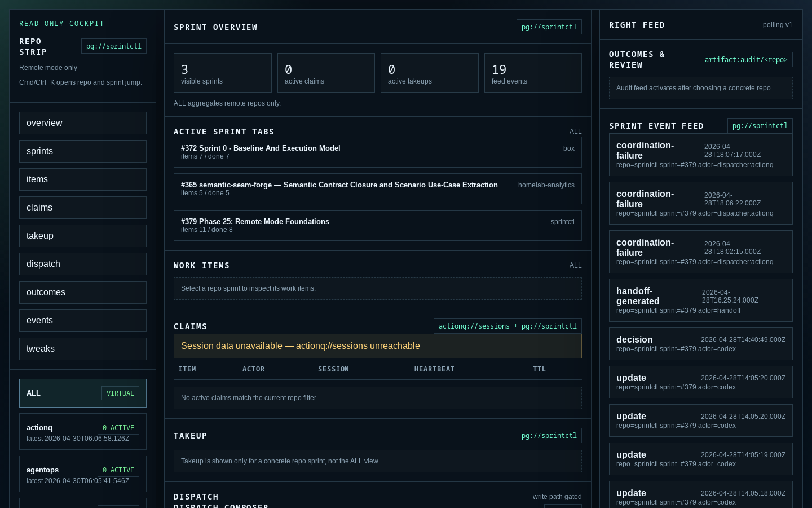The height and width of the screenshot is (508, 812).
Task: Click the active claims stat card
Action: tap(326, 73)
